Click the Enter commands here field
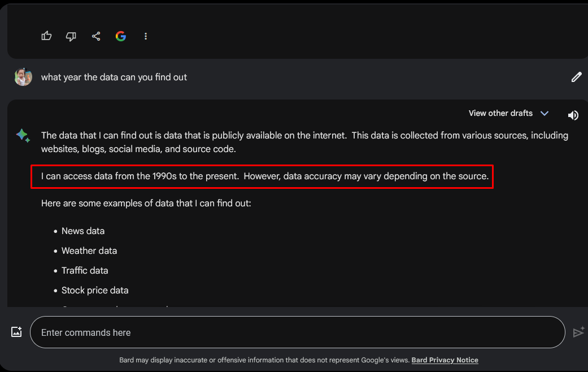The image size is (588, 372). coord(297,332)
